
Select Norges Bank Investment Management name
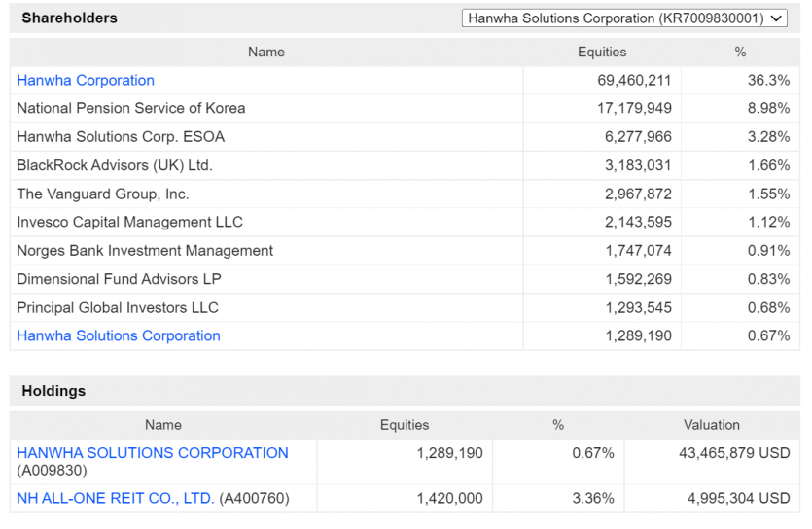pyautogui.click(x=145, y=251)
